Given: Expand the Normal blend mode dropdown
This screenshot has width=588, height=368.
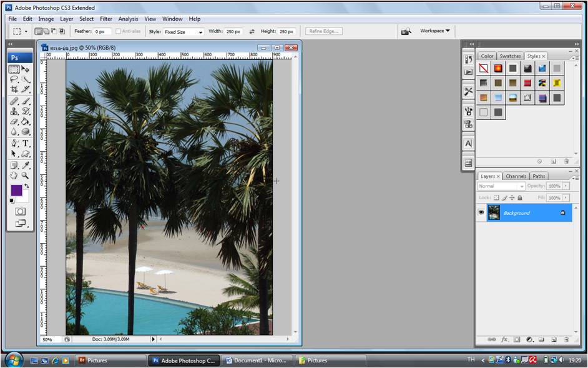Looking at the screenshot, I should pyautogui.click(x=501, y=186).
